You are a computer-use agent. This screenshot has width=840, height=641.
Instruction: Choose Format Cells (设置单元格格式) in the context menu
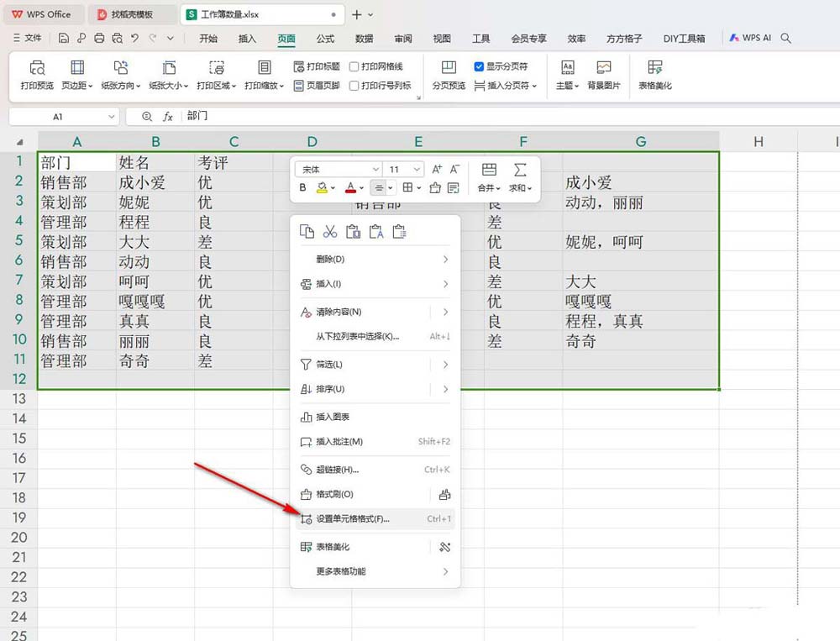[x=375, y=519]
